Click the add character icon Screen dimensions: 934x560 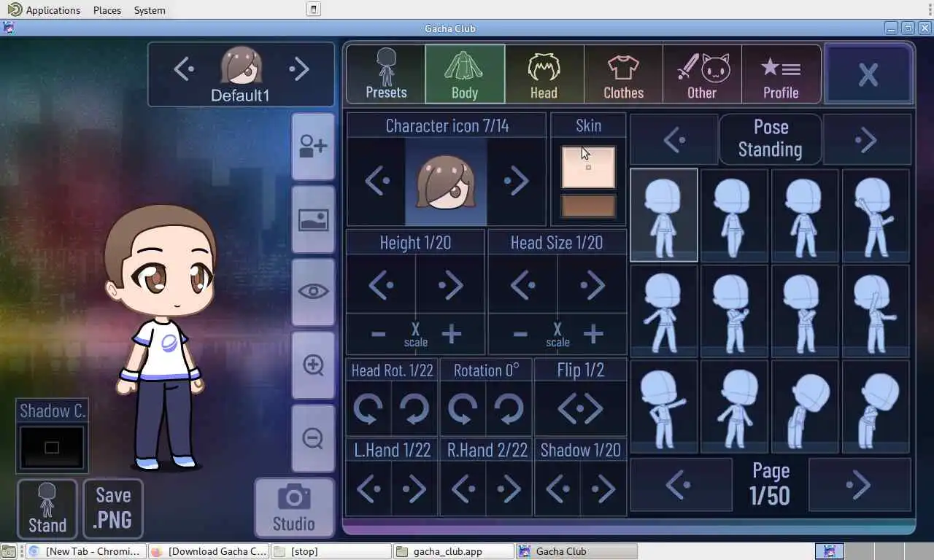point(313,147)
